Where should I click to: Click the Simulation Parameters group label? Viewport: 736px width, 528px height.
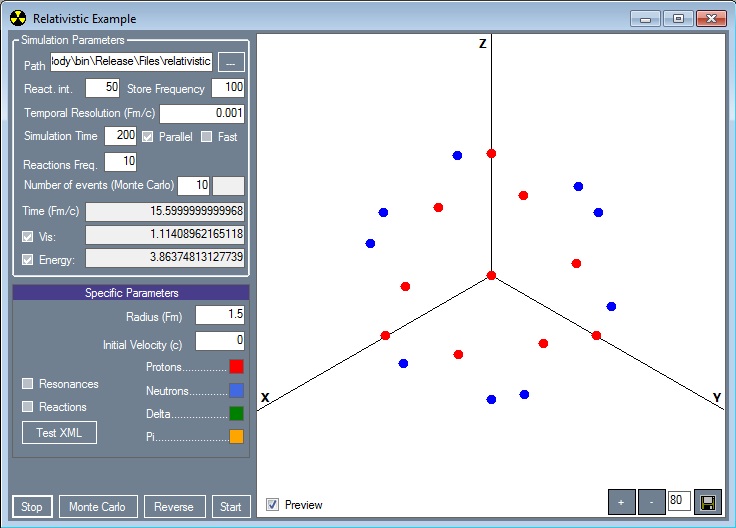(x=73, y=40)
